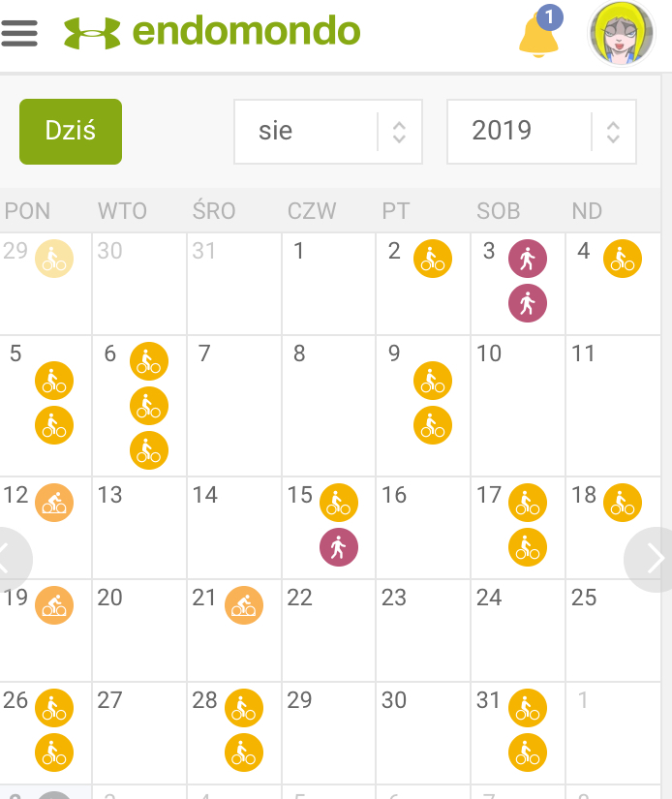Select August 23 calendar day cell
This screenshot has height=799, width=672.
pos(423,630)
